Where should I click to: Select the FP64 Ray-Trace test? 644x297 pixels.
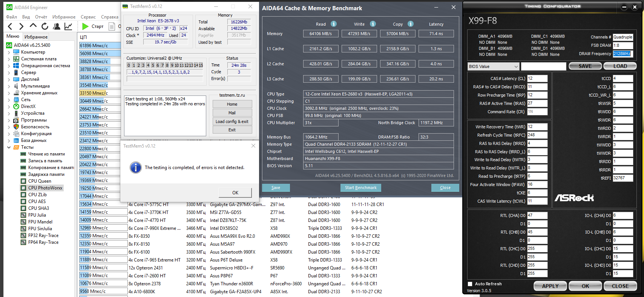pos(43,242)
